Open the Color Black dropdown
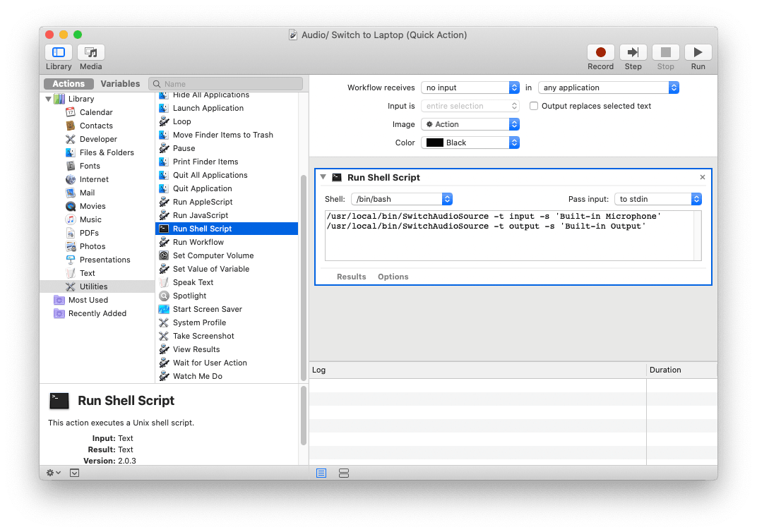Viewport: 757px width, 532px height. click(x=470, y=143)
